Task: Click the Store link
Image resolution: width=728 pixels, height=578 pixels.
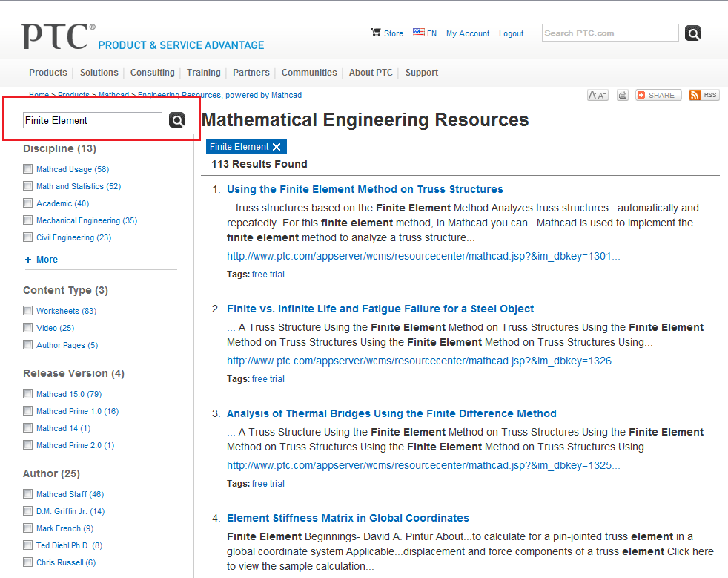Action: coord(394,33)
